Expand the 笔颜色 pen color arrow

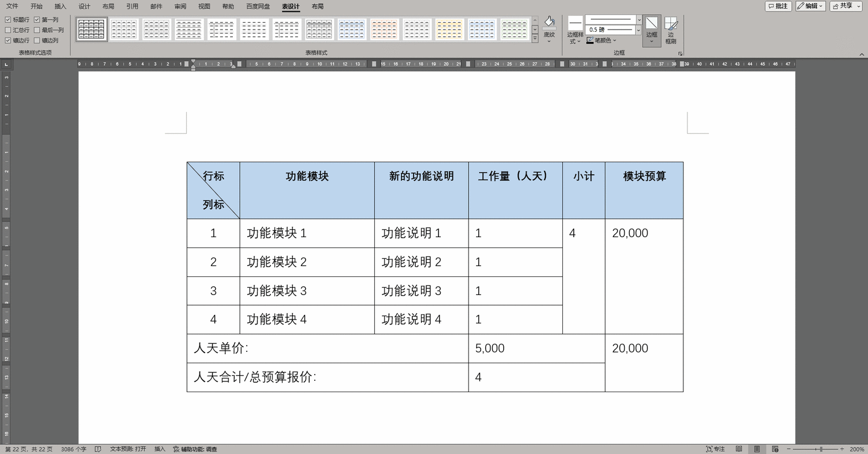pyautogui.click(x=615, y=40)
